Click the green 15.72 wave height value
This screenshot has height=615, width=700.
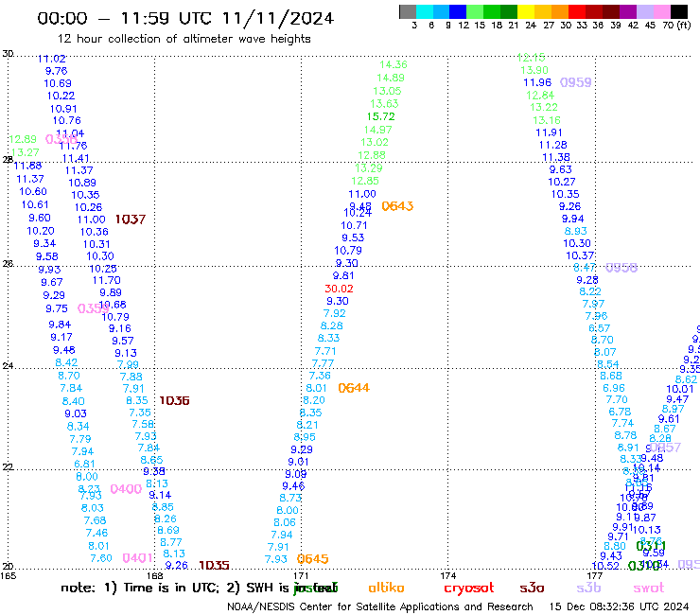pyautogui.click(x=381, y=116)
